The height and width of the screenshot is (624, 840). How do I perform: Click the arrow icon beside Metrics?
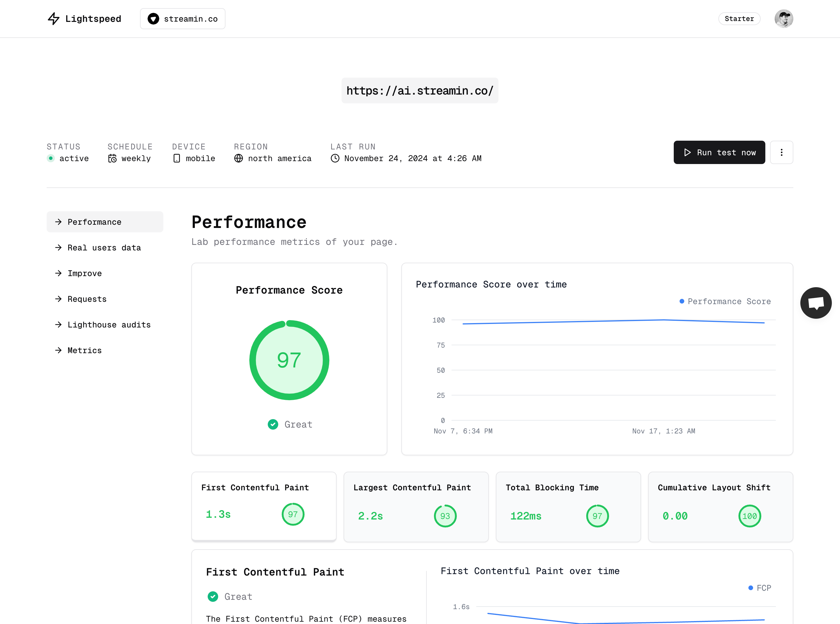tap(58, 350)
